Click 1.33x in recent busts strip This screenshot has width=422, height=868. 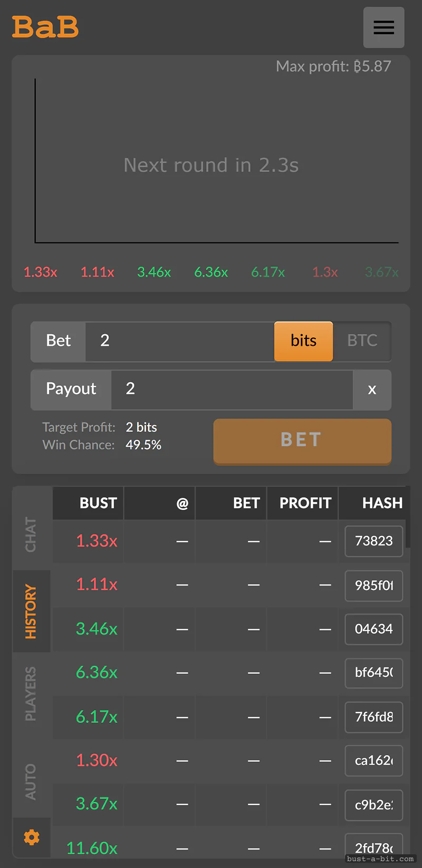click(x=41, y=272)
